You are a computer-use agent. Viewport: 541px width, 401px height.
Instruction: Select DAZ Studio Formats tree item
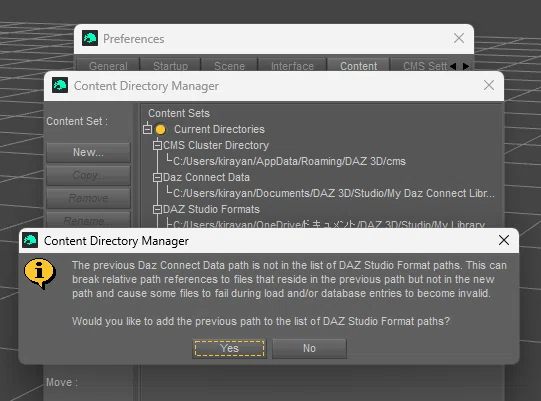pyautogui.click(x=211, y=209)
